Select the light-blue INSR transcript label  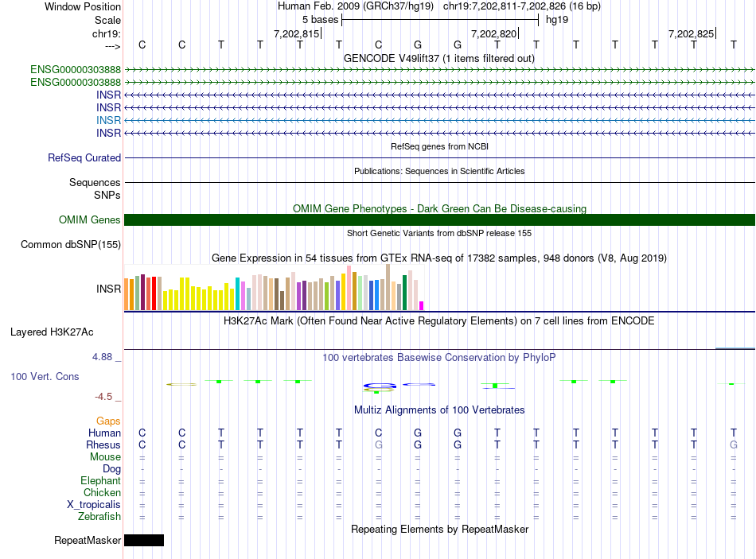pos(108,120)
